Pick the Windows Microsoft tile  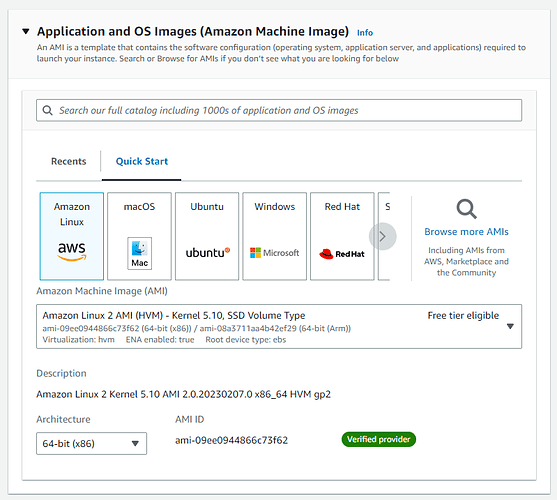tap(275, 236)
